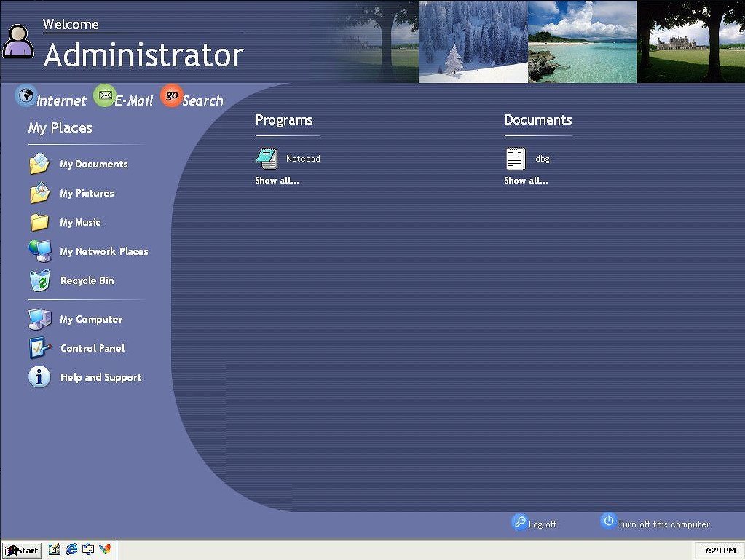Open the My Pictures folder icon
The height and width of the screenshot is (560, 745).
39,193
